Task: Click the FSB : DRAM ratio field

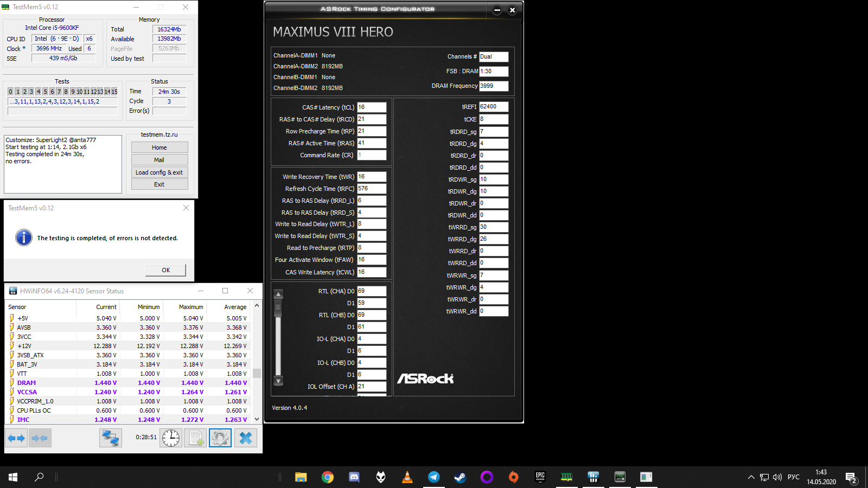Action: tap(494, 71)
